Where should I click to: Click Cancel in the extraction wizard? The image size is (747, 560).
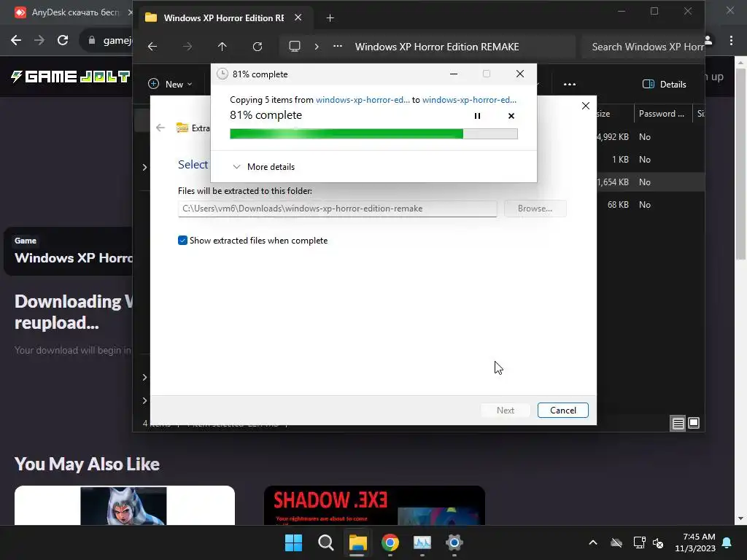coord(562,411)
